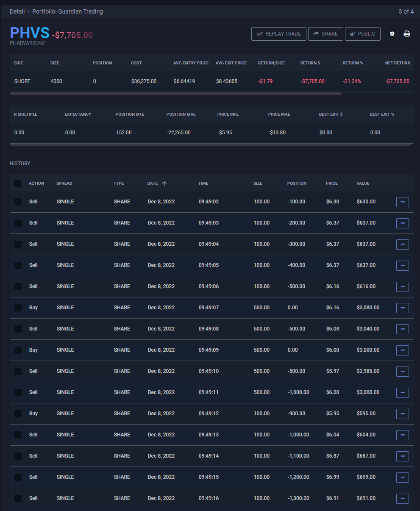Click the '3 of 4' trade counter
The image size is (420, 511).
pos(406,11)
